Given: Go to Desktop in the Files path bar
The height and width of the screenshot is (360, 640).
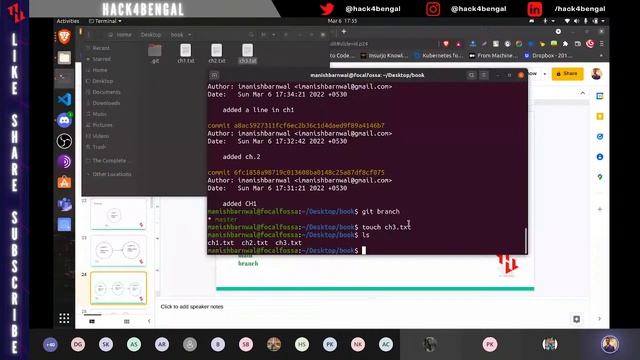Looking at the screenshot, I should 151,35.
